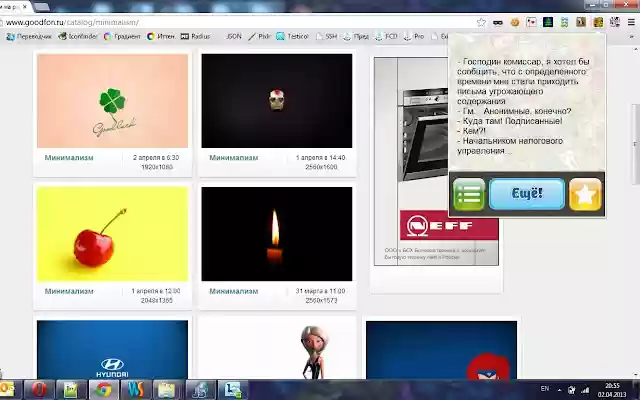Click the black mask extension icon
640x400 pixels.
click(498, 22)
